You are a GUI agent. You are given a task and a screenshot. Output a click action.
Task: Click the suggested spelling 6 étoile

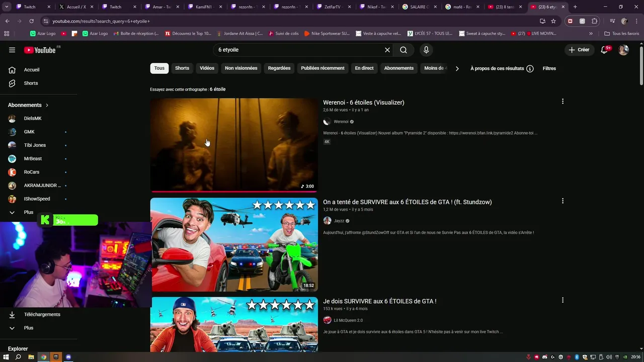(x=217, y=89)
